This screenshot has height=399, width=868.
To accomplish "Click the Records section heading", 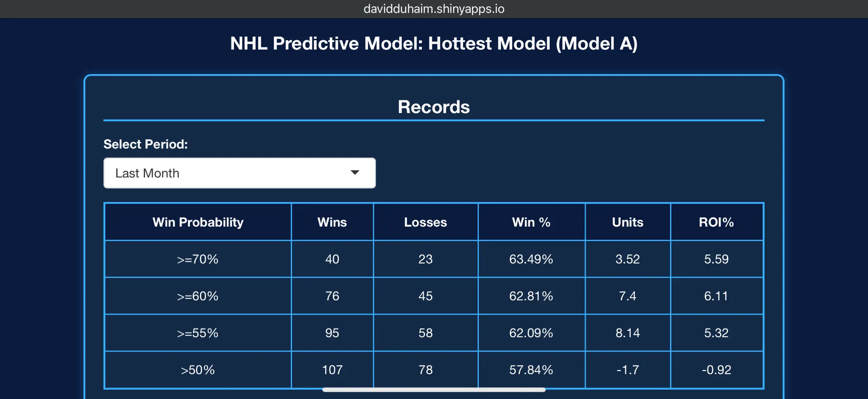I will (434, 107).
